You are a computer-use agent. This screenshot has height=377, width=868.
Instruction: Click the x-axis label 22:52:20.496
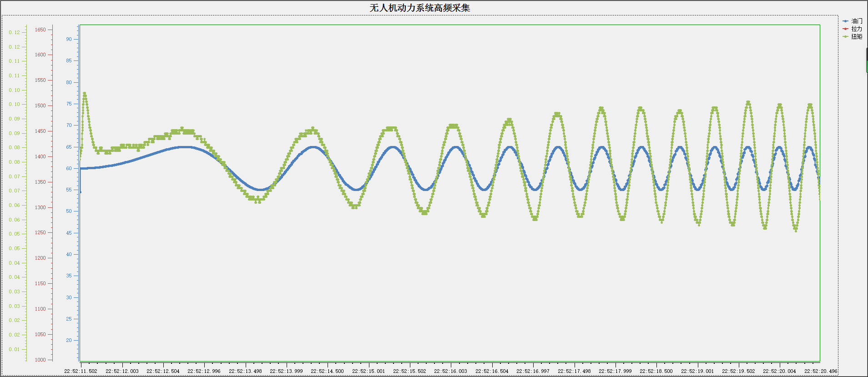821,371
